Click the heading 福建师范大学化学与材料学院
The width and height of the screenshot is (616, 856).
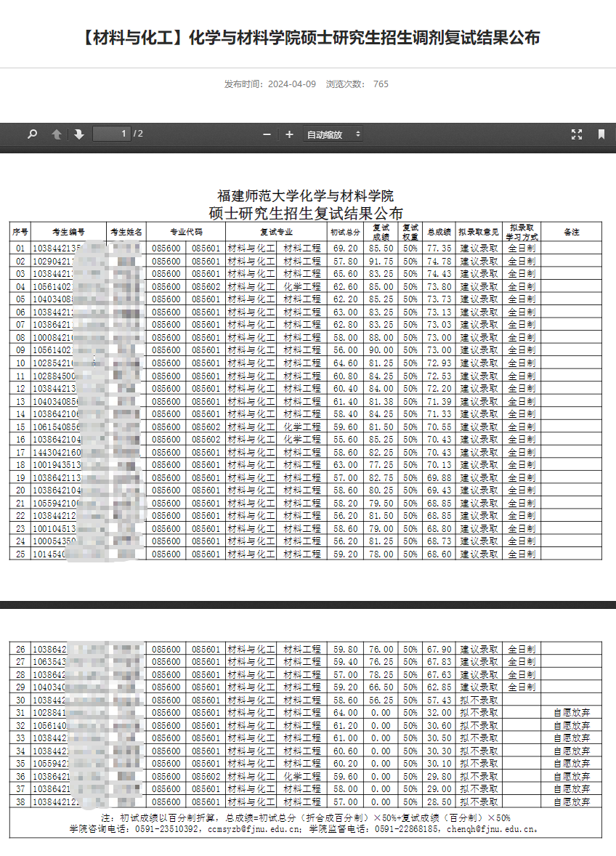pyautogui.click(x=306, y=195)
